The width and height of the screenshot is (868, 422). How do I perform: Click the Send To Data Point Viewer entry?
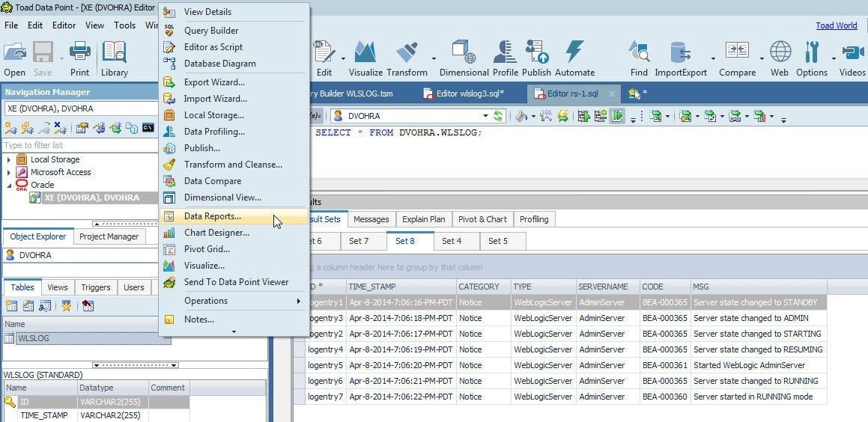233,282
